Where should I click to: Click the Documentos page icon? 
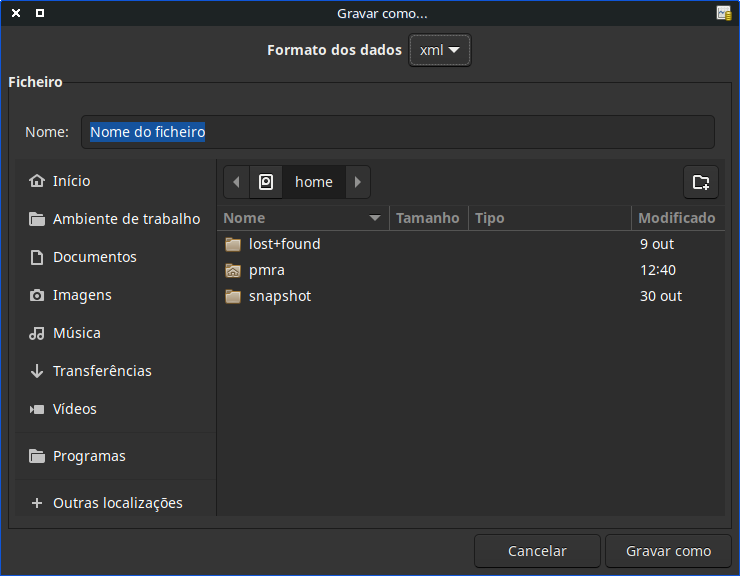(x=37, y=257)
